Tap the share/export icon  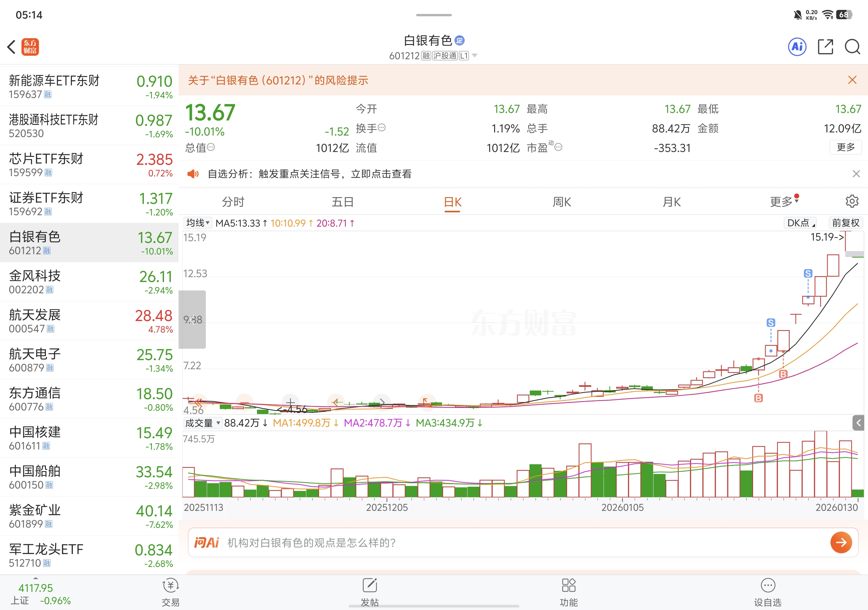[x=825, y=47]
